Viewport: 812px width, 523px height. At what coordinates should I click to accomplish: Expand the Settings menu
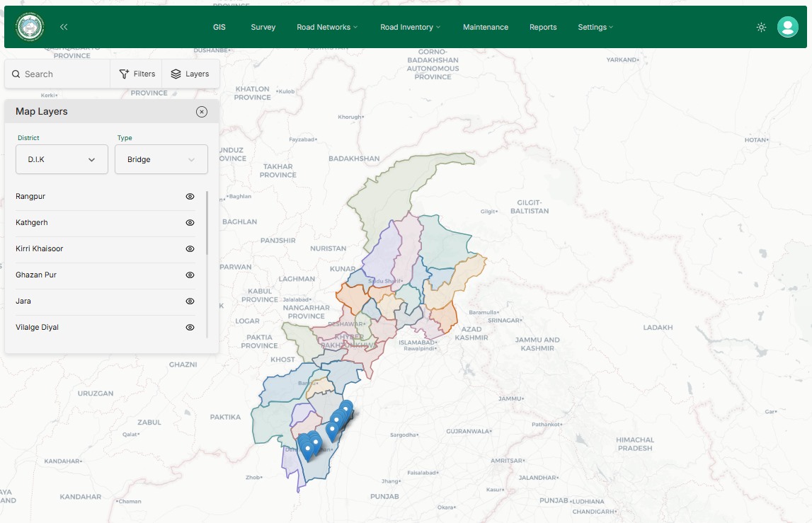pos(595,27)
